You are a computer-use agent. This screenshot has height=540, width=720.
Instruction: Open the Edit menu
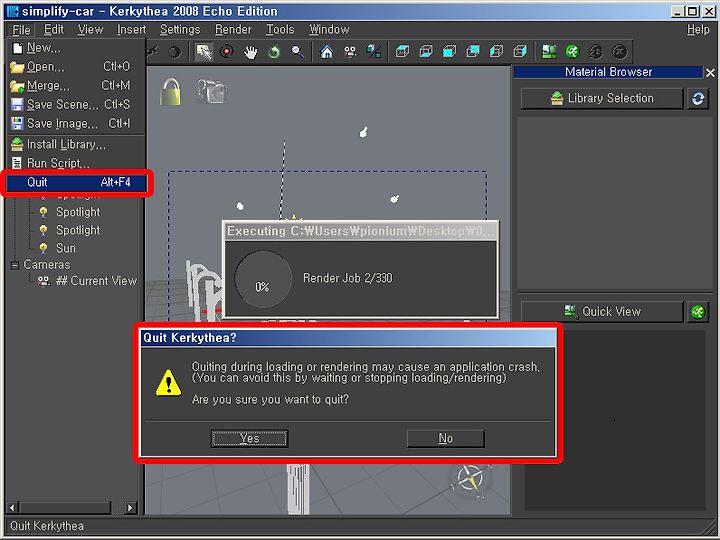(x=54, y=30)
